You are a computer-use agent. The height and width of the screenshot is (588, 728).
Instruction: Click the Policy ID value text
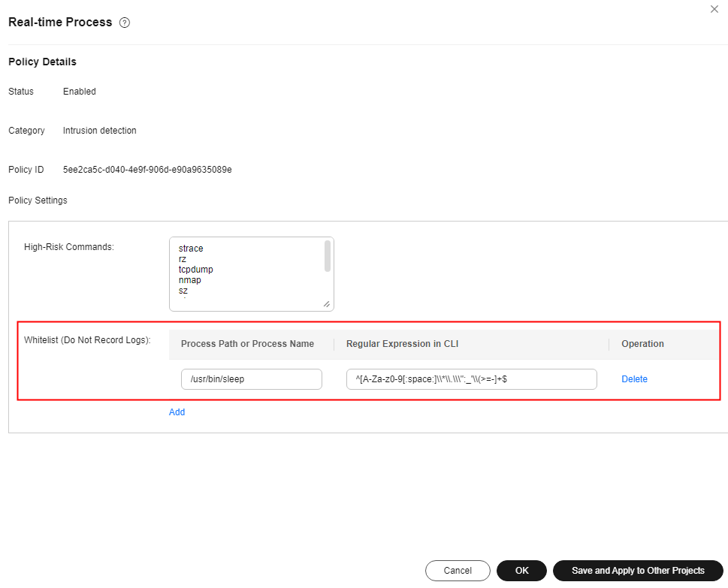click(147, 170)
